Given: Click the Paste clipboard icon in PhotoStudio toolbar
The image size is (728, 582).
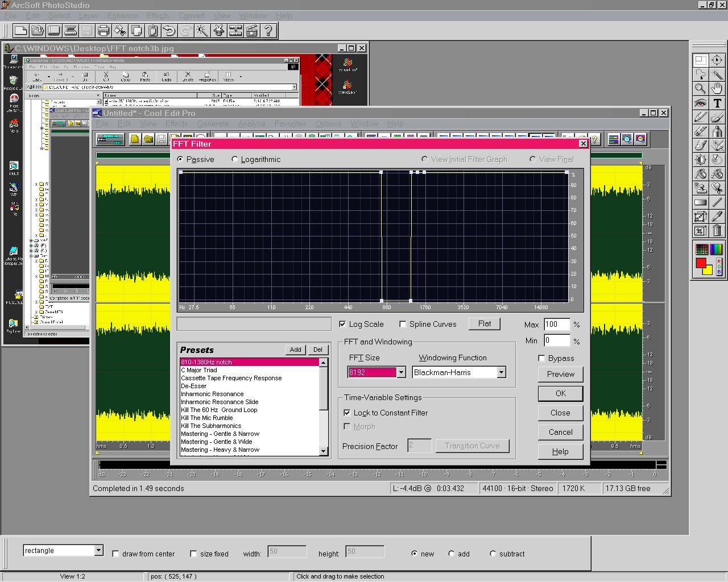Looking at the screenshot, I should [152, 30].
